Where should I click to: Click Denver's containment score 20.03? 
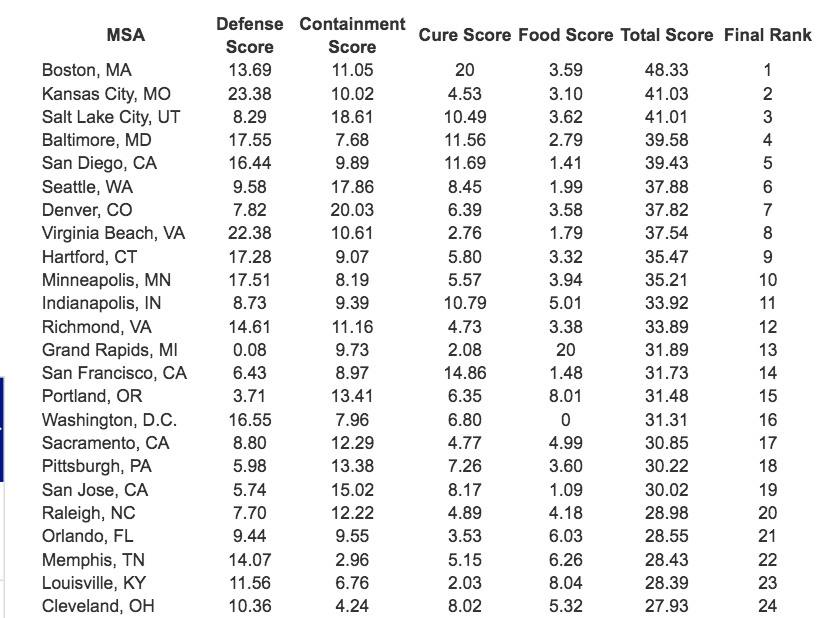[352, 210]
